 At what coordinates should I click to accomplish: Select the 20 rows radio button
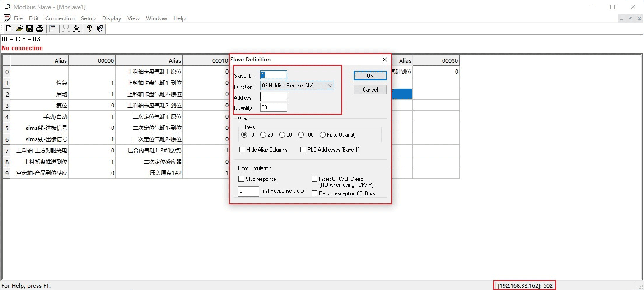coord(263,135)
